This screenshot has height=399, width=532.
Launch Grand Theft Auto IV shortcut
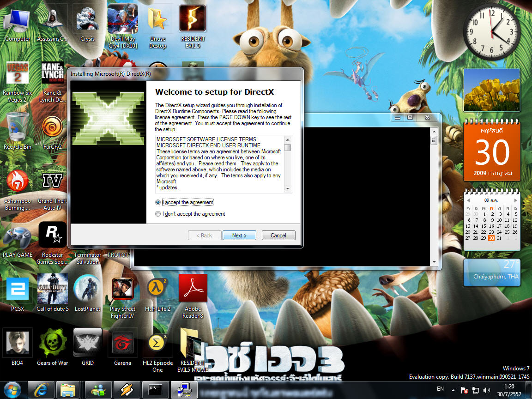[x=52, y=192]
